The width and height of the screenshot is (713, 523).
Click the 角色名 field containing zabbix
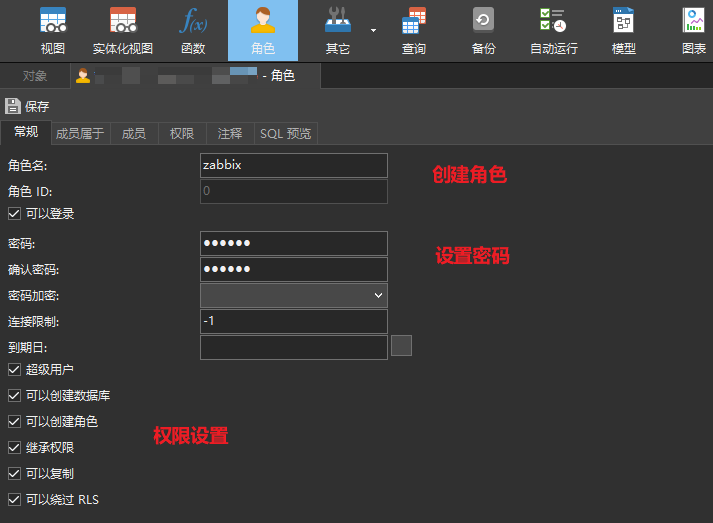[x=294, y=165]
